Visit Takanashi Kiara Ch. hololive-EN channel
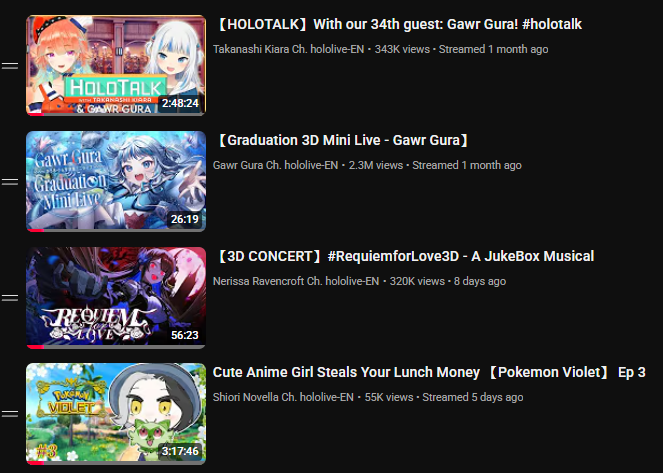 [x=288, y=49]
